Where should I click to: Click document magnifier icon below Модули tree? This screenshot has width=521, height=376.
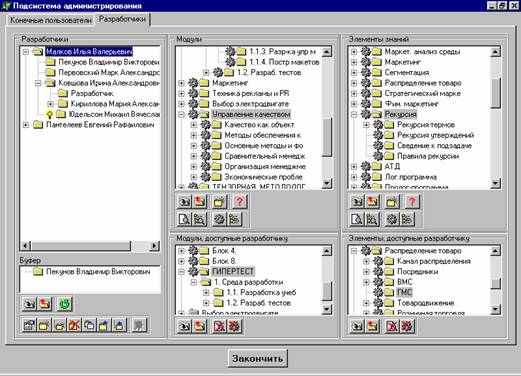coord(184,219)
